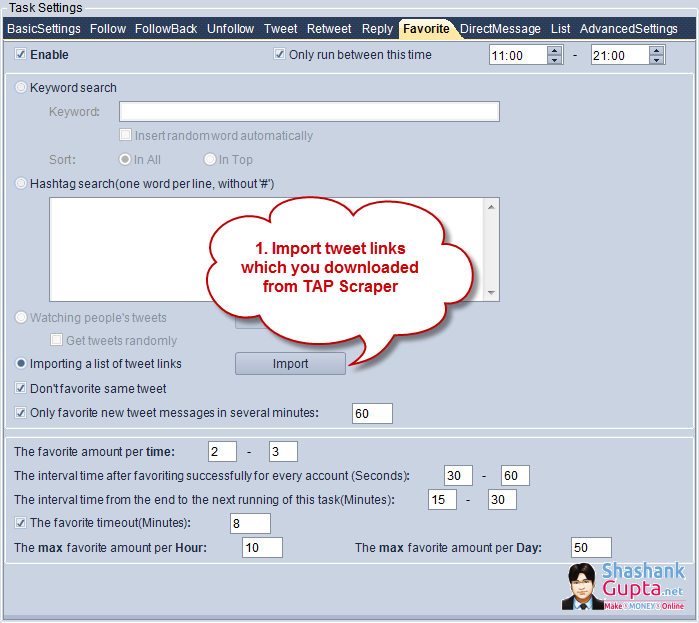Click favorite amount per time minimum field
Image resolution: width=699 pixels, height=623 pixels.
point(222,452)
